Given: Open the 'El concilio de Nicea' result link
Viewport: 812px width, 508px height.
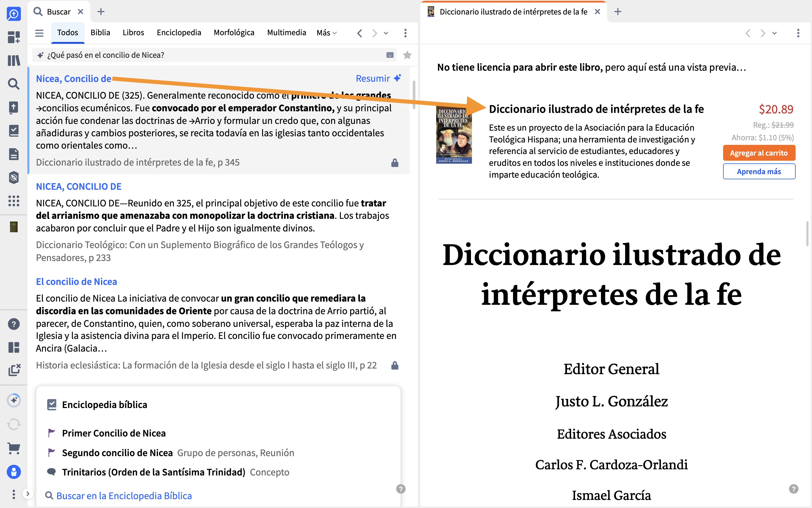Looking at the screenshot, I should coord(77,282).
